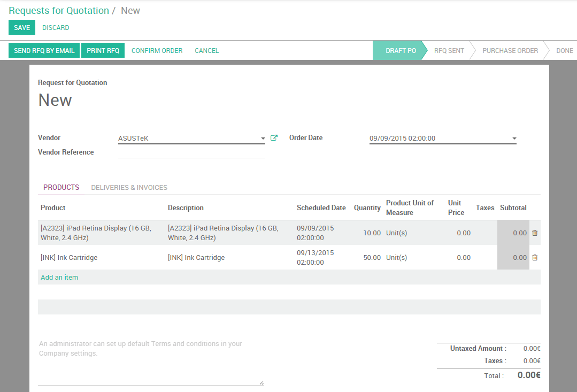Delete the iPad Retina Display order line

[x=534, y=233]
